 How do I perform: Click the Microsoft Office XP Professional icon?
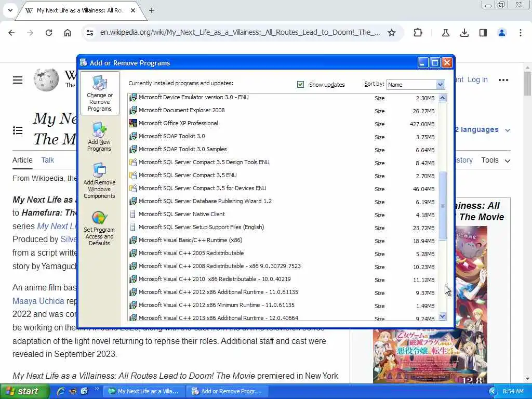133,123
